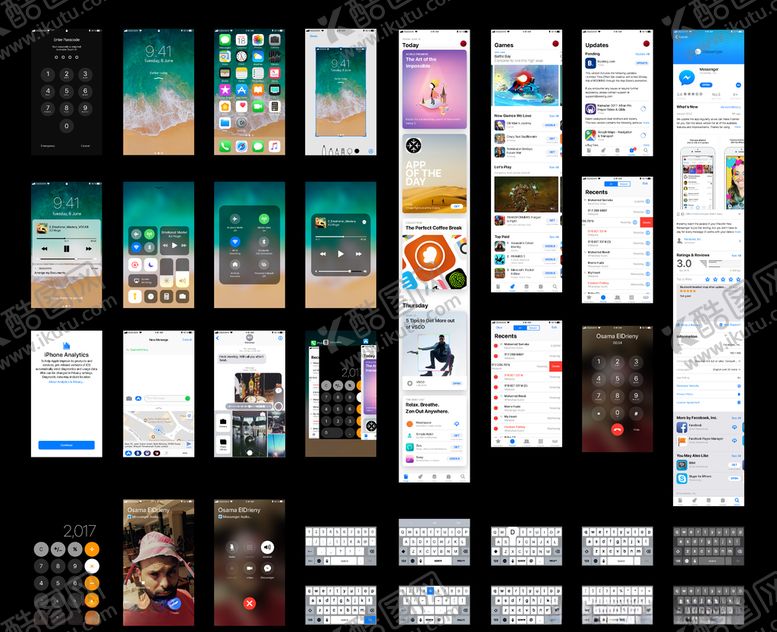
Task: Toggle Cellular Data in compact Control Center
Action: click(x=149, y=233)
